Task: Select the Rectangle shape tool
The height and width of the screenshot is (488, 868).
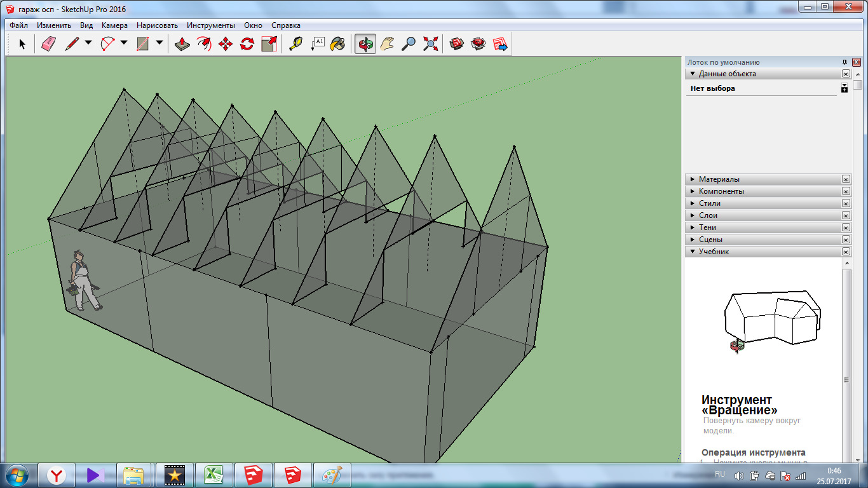Action: point(143,44)
